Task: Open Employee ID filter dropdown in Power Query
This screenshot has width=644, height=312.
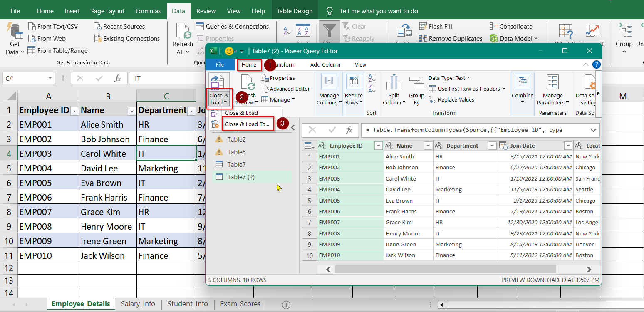Action: (378, 146)
